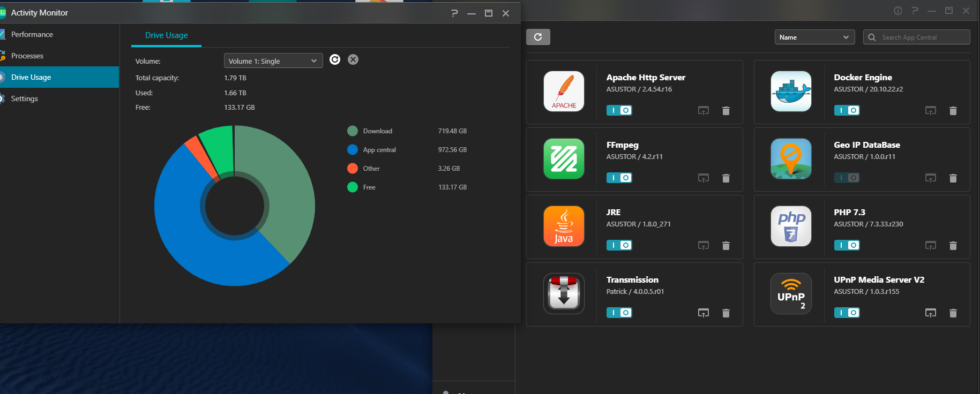Click the FFmpeg title
This screenshot has width=980, height=394.
pos(622,145)
